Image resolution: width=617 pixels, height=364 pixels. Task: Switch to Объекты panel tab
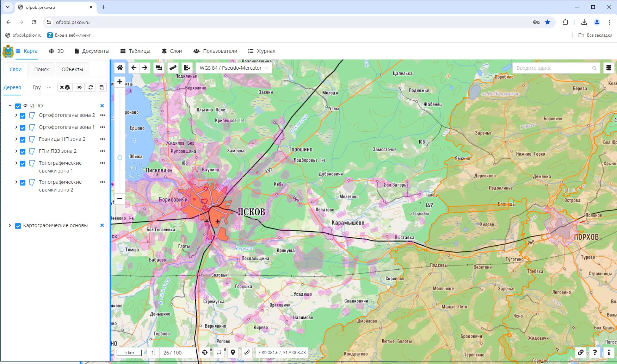[x=72, y=69]
